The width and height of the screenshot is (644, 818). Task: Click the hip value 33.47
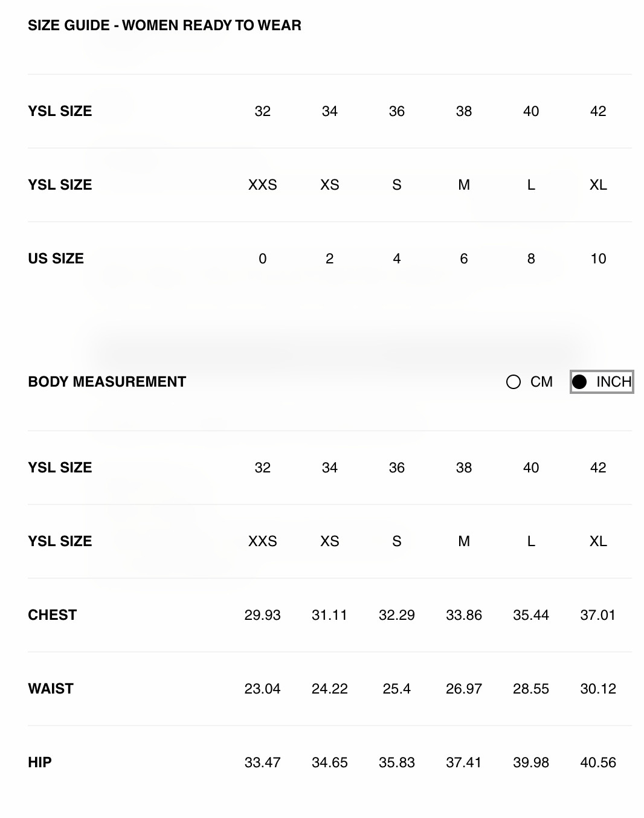(x=263, y=762)
